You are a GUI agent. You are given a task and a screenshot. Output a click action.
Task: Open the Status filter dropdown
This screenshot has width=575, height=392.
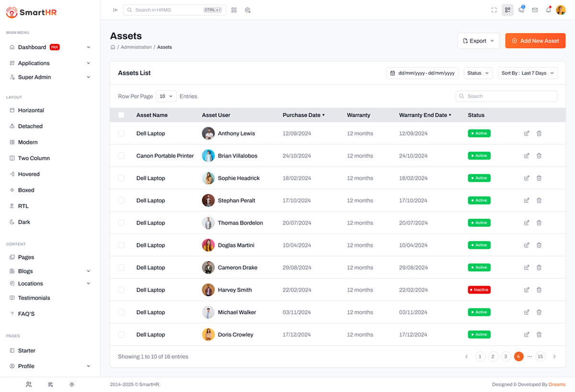pos(477,73)
